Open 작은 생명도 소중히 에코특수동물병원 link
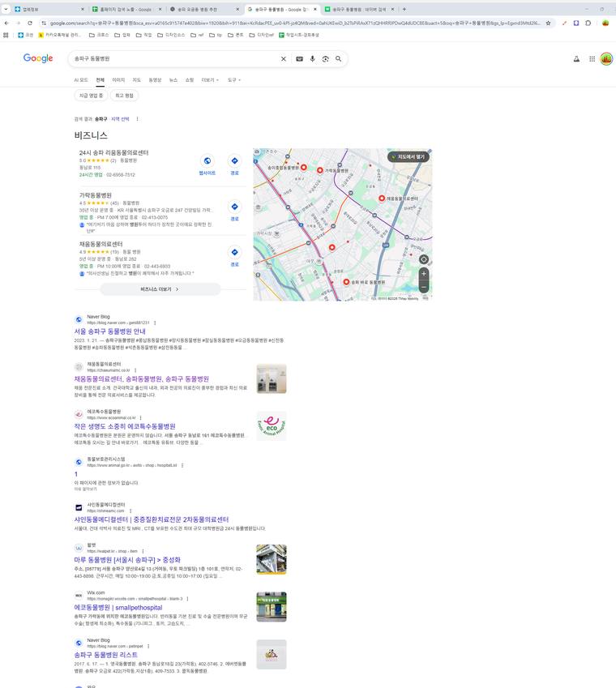Screen dimensions: 616x688 coord(125,426)
